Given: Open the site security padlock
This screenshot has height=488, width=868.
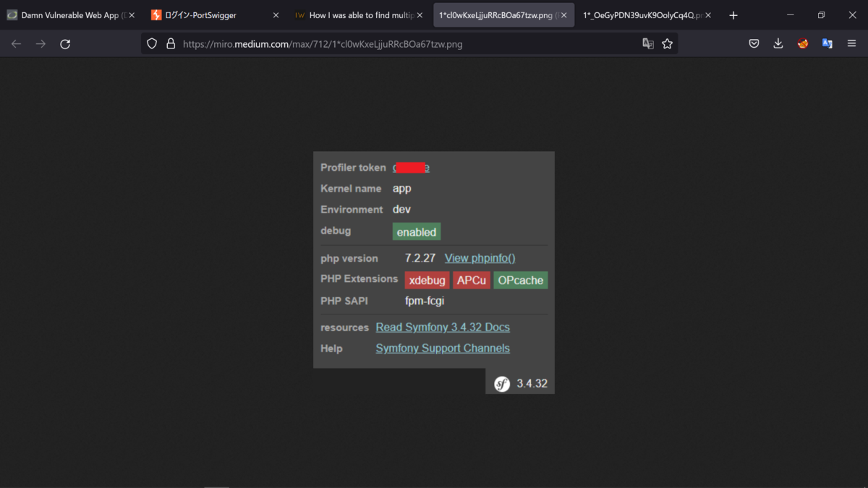Looking at the screenshot, I should pos(170,43).
